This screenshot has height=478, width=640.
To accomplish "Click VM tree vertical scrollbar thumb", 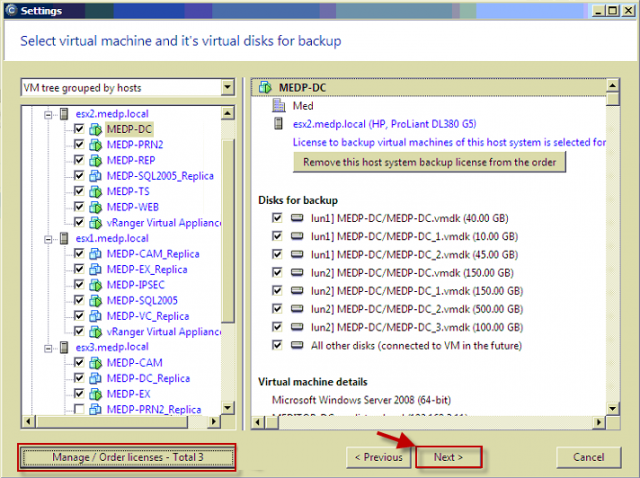I will point(228,231).
